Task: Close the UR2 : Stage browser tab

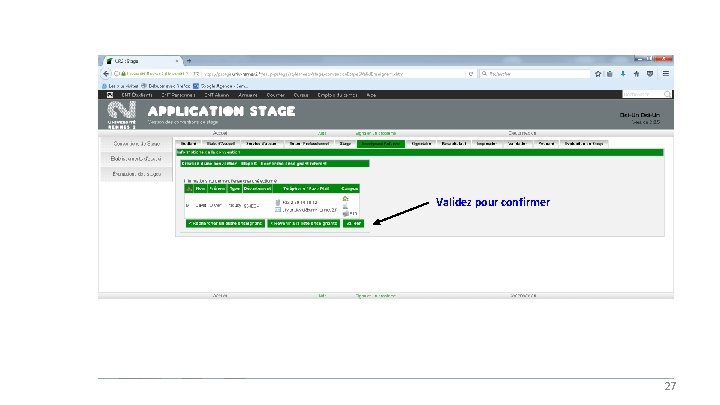Action: 177,61
